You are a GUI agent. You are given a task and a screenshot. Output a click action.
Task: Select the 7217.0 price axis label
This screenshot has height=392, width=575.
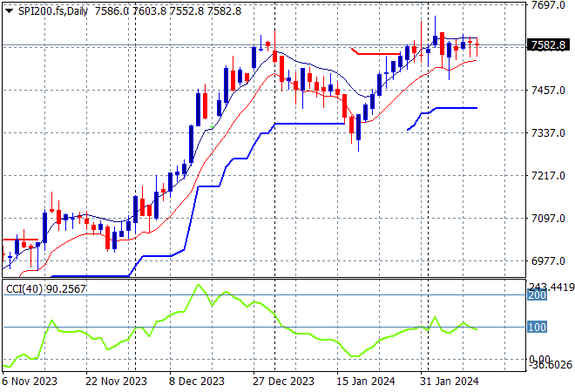coord(548,176)
